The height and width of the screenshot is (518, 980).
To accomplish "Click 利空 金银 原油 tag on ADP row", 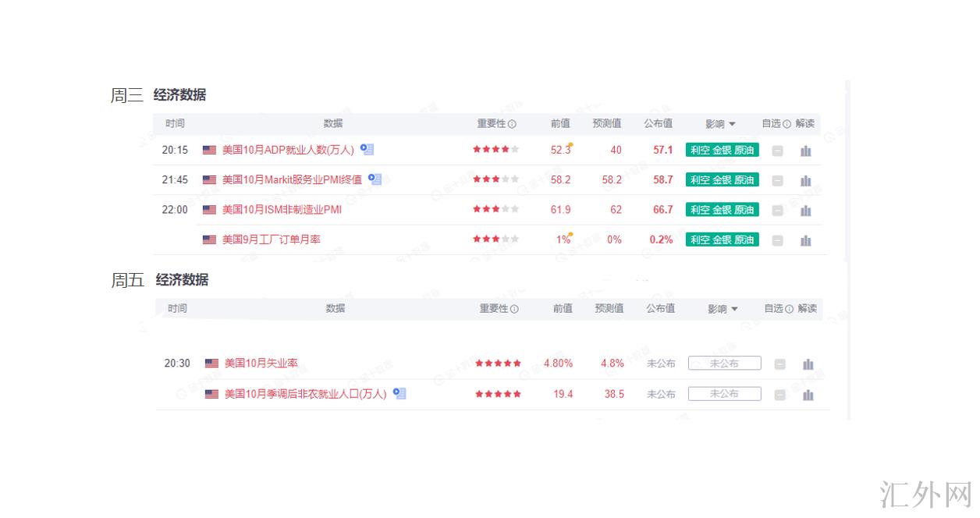I will point(723,150).
